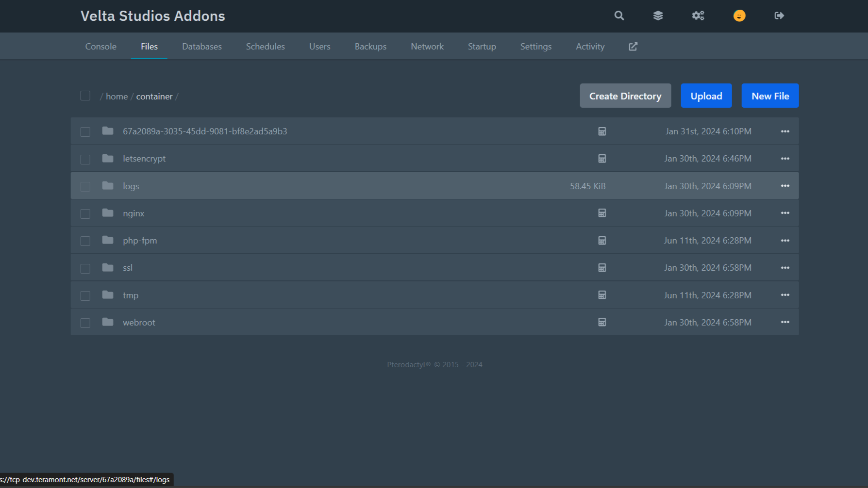
Task: Click calculator icon for webroot folder
Action: point(602,322)
